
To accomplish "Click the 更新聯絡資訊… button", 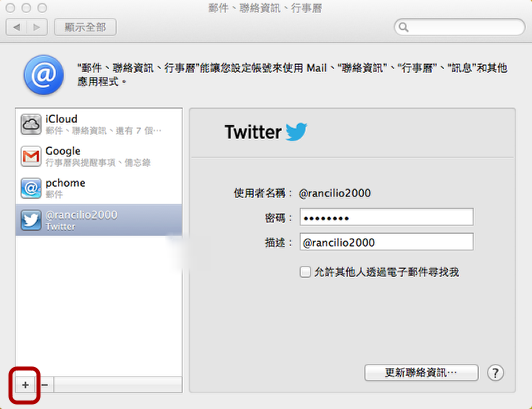I will click(421, 373).
